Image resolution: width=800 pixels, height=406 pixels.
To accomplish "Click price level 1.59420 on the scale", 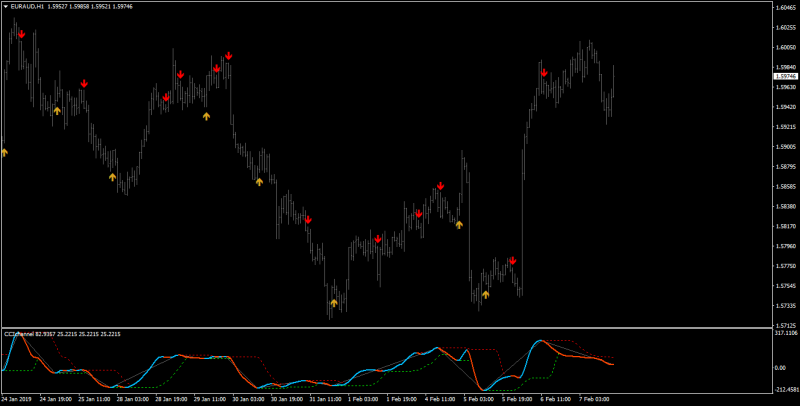I will (x=786, y=107).
